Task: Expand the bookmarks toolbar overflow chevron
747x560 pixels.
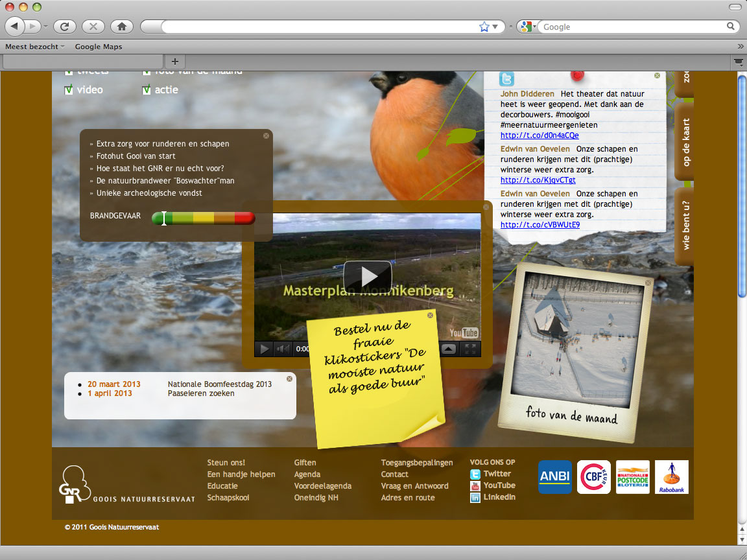Action: coord(741,47)
